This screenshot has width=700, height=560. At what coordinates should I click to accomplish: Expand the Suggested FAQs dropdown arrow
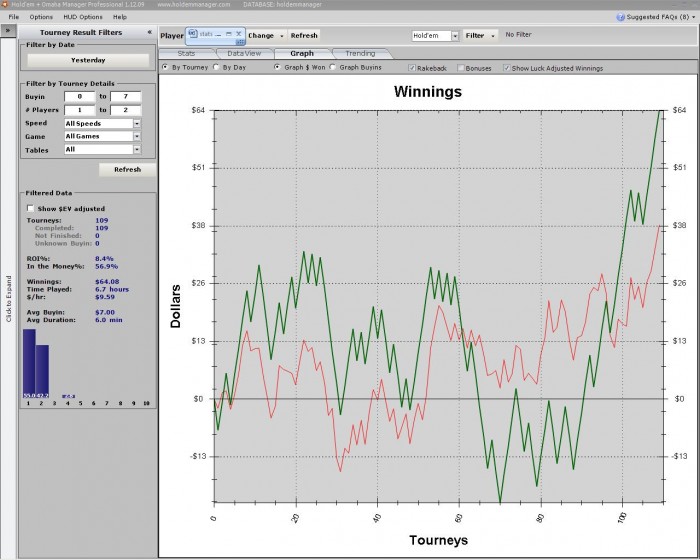693,17
